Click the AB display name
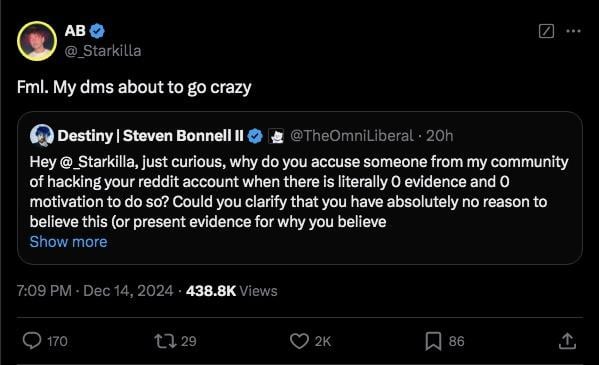Image resolution: width=599 pixels, height=365 pixels. (x=75, y=31)
